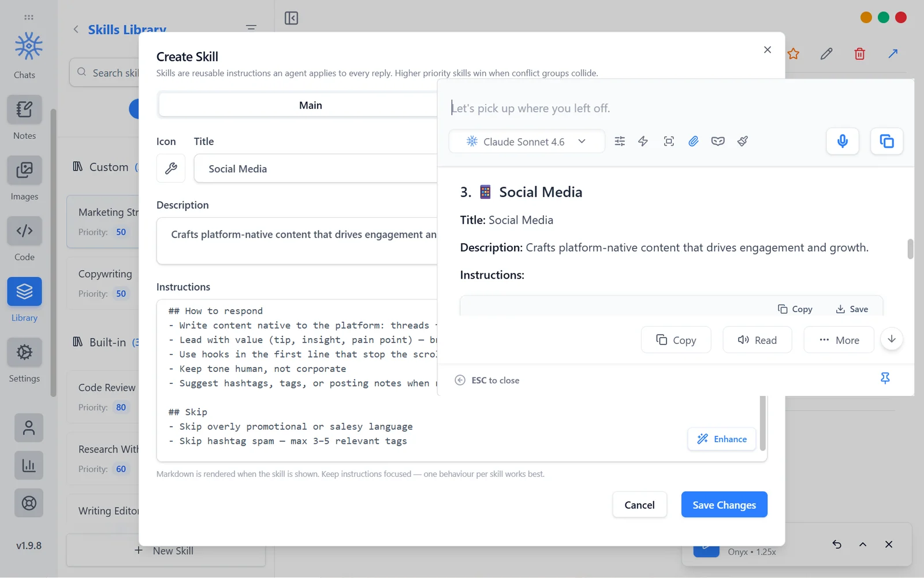Screen dimensions: 924x578
Task: Click the New Skill button
Action: coord(166,551)
